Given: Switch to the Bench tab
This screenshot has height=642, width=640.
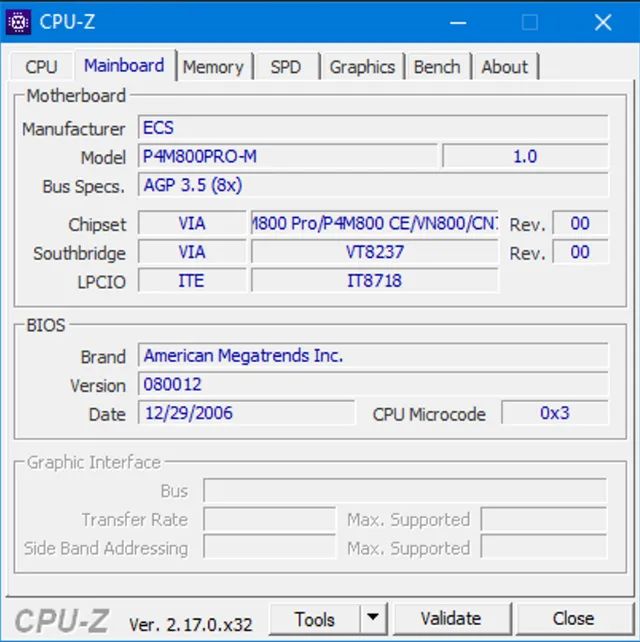Looking at the screenshot, I should click(437, 67).
